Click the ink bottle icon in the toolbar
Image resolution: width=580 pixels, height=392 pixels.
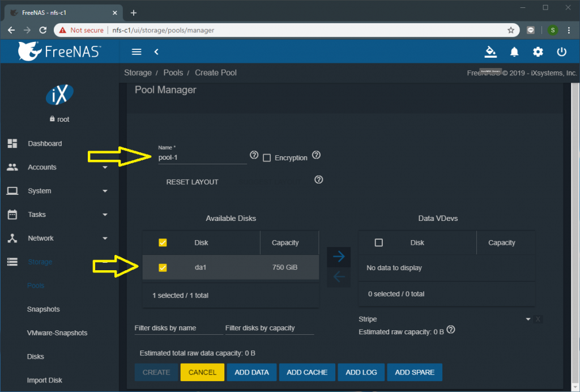[491, 52]
